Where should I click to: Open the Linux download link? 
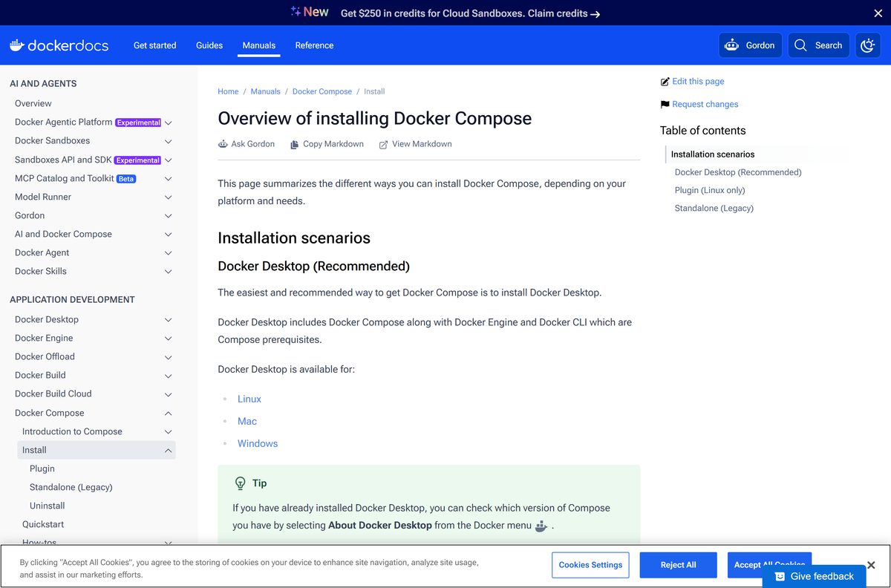(x=249, y=399)
